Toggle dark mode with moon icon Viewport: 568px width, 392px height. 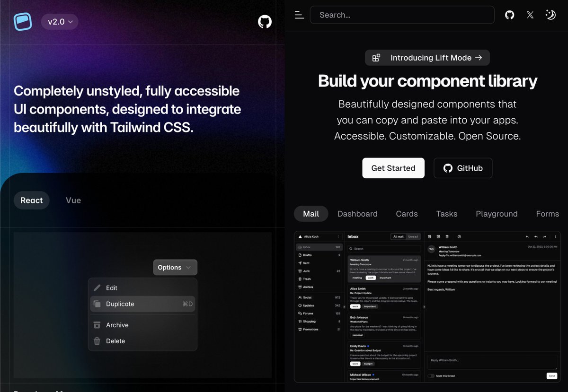[x=550, y=15]
